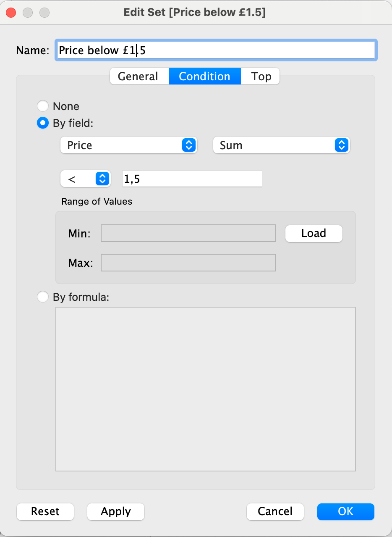The height and width of the screenshot is (537, 392).
Task: Close the Edit Set dialog window
Action: (x=11, y=13)
